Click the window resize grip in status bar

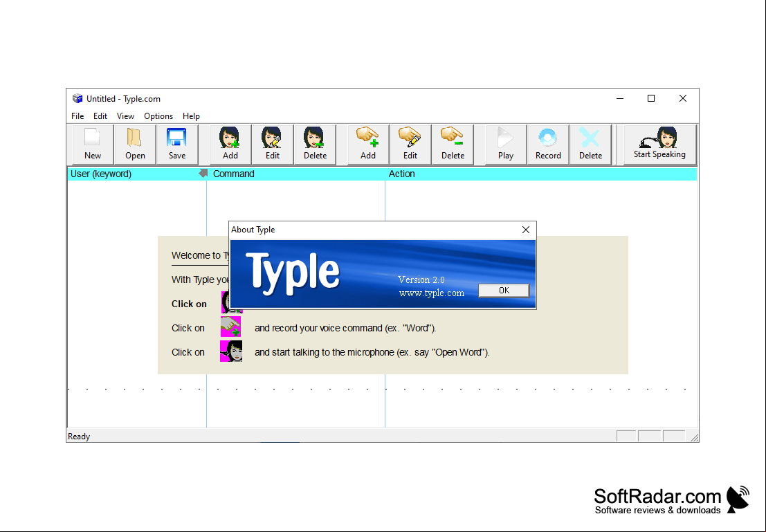(x=694, y=437)
